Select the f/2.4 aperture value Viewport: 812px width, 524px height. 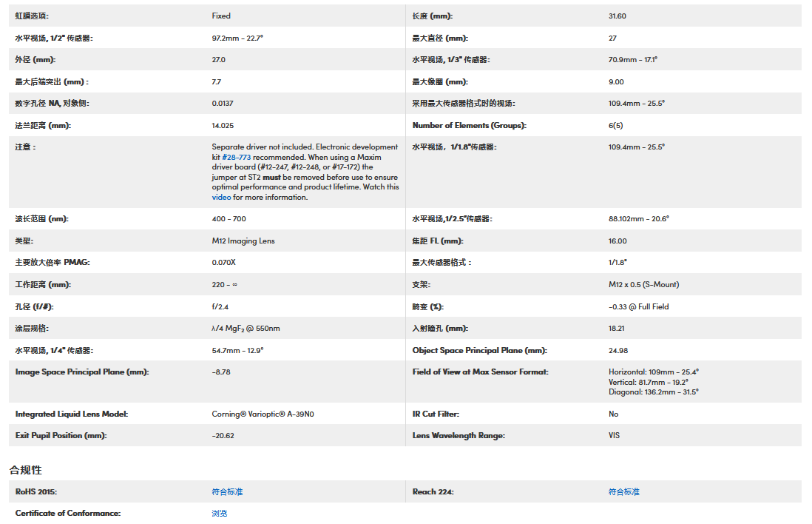point(220,306)
